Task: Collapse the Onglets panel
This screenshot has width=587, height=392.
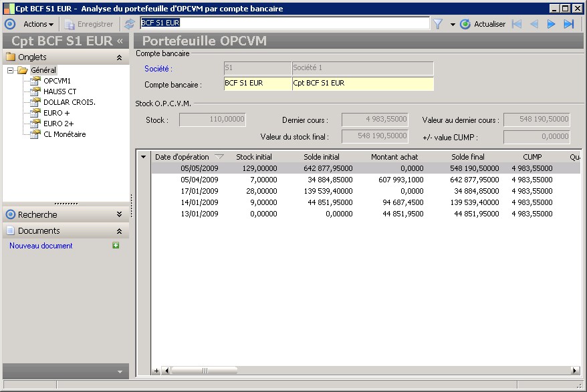Action: pos(119,57)
